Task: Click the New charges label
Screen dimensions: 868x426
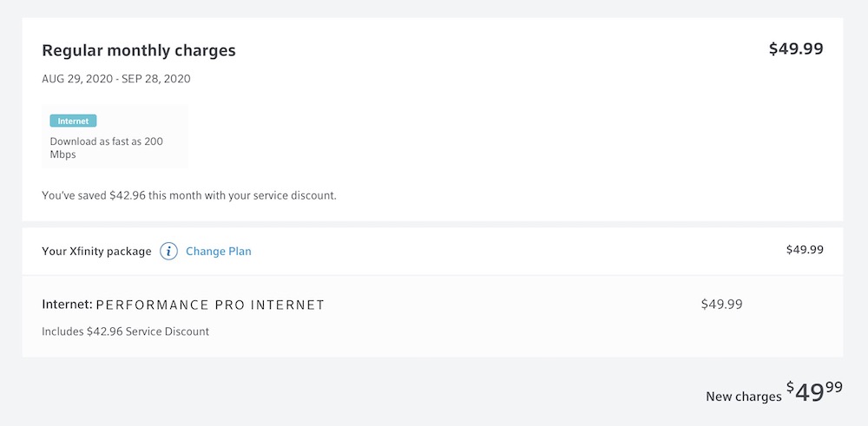Action: [x=743, y=397]
